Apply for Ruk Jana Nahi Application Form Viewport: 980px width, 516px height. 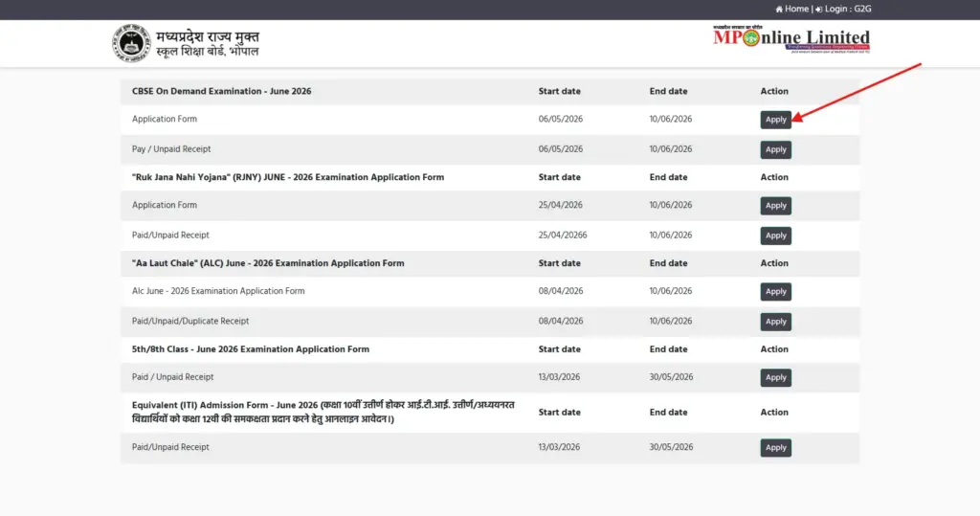(x=775, y=206)
